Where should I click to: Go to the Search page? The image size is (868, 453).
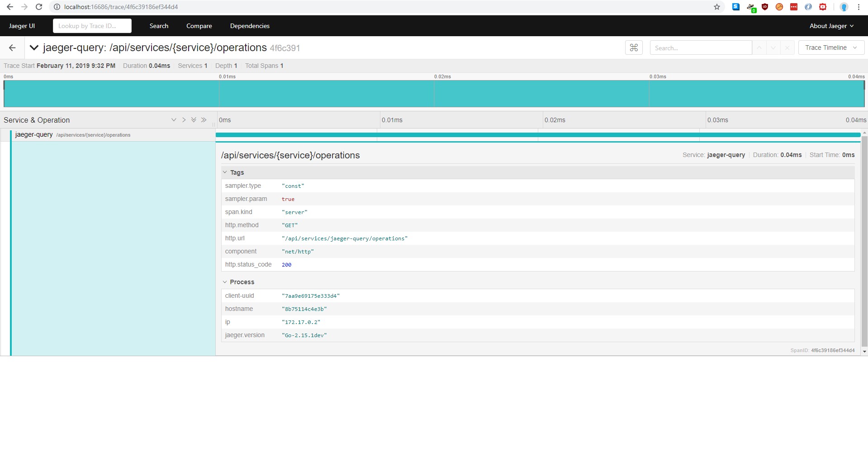[159, 26]
